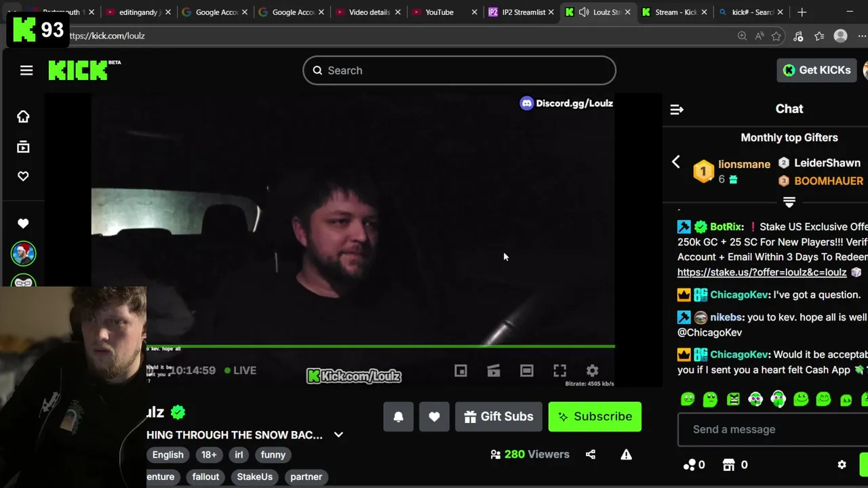The height and width of the screenshot is (488, 868).
Task: Open the Home icon in the sidebar
Action: [23, 117]
